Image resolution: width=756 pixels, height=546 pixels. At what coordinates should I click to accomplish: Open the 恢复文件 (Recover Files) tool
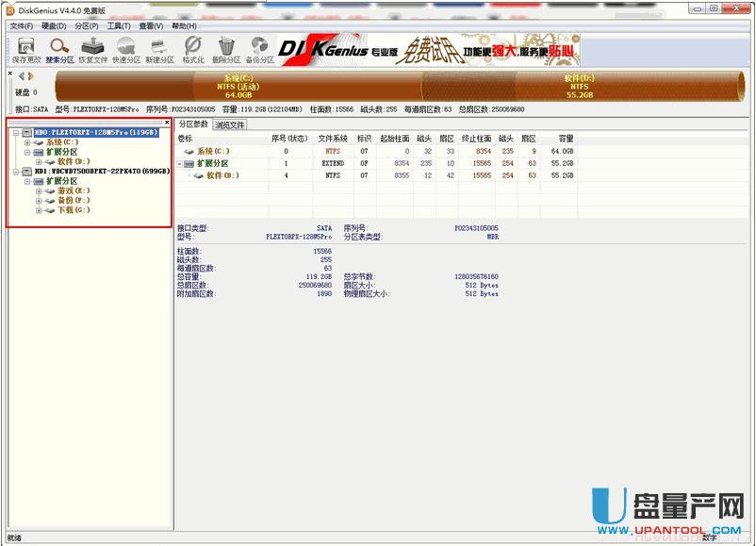[92, 51]
